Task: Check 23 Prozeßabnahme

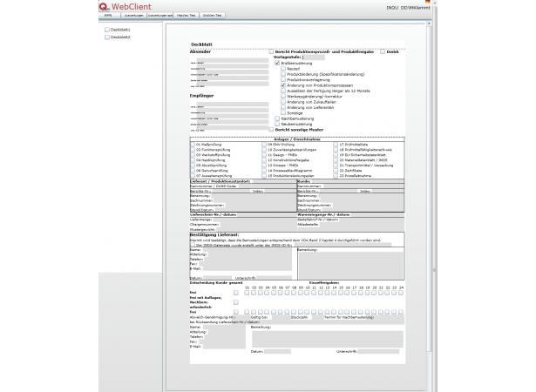Action: [x=336, y=176]
